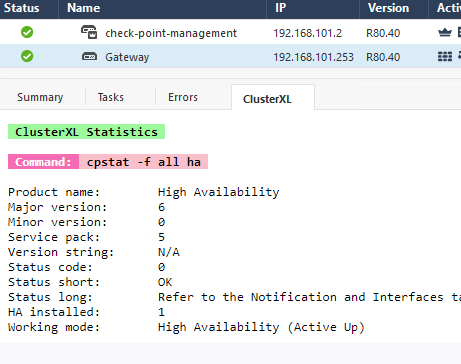Click the Status long: label
This screenshot has height=364, width=461.
point(50,297)
